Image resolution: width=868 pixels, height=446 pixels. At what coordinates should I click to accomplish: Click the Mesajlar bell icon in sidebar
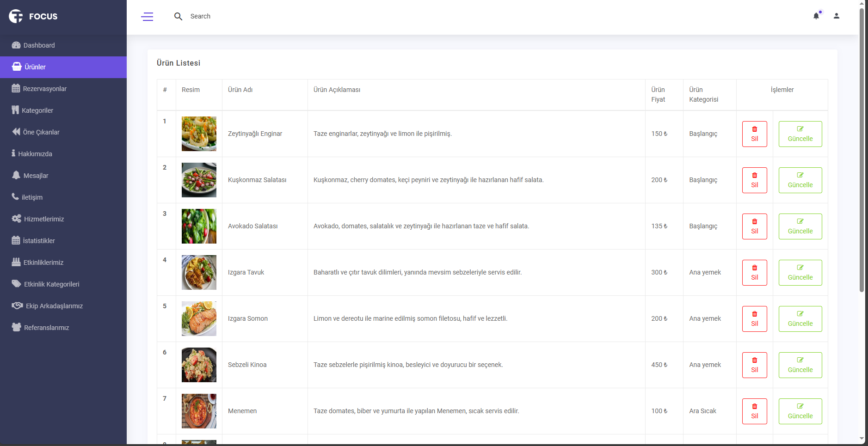16,175
